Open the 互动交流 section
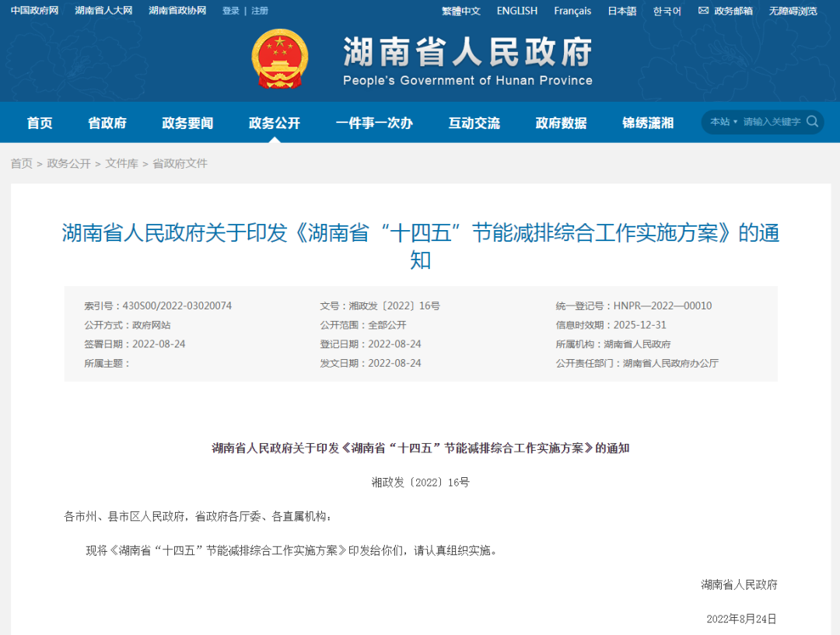 point(474,123)
